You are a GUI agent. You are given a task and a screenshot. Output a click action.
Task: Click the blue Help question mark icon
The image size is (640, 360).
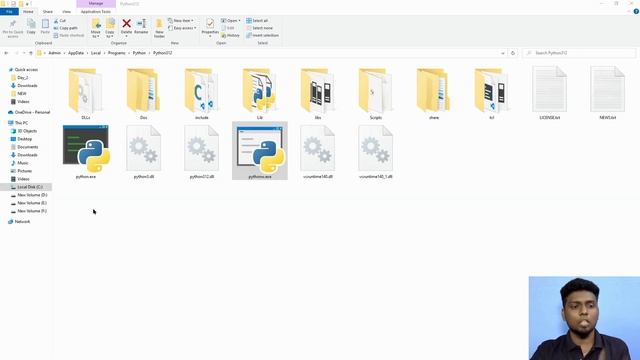click(x=636, y=12)
